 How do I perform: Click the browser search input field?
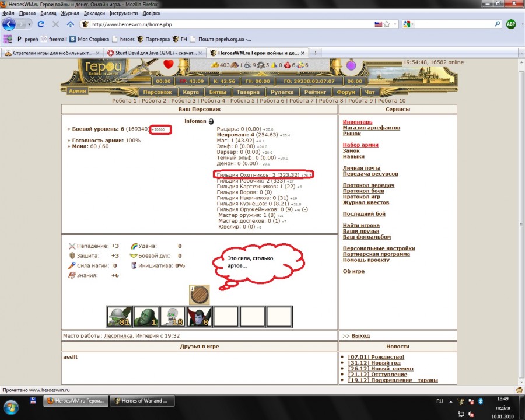pyautogui.click(x=454, y=24)
